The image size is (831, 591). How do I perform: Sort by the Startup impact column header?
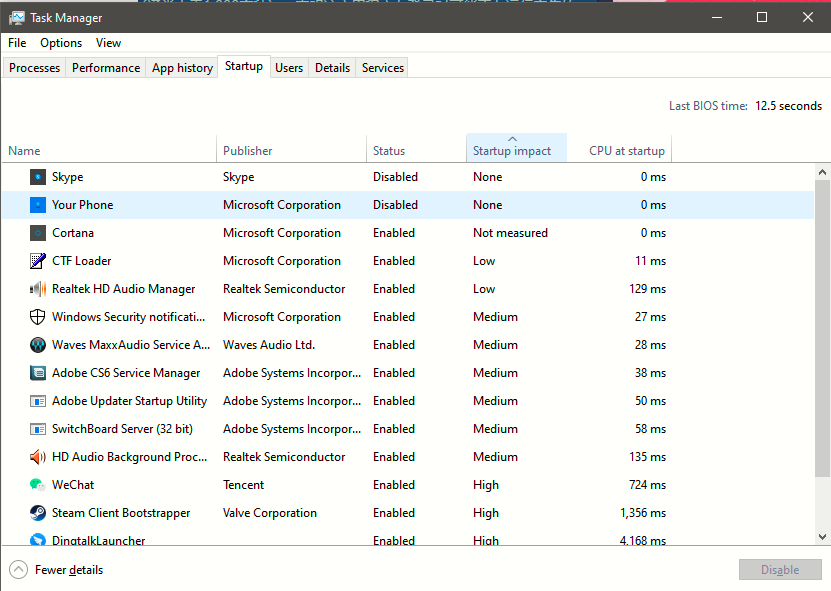[x=517, y=148]
